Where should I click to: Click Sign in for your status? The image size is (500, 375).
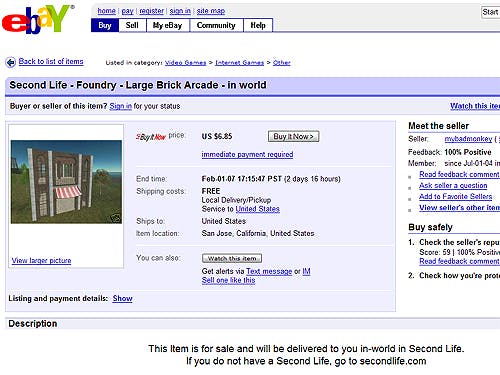[x=120, y=106]
